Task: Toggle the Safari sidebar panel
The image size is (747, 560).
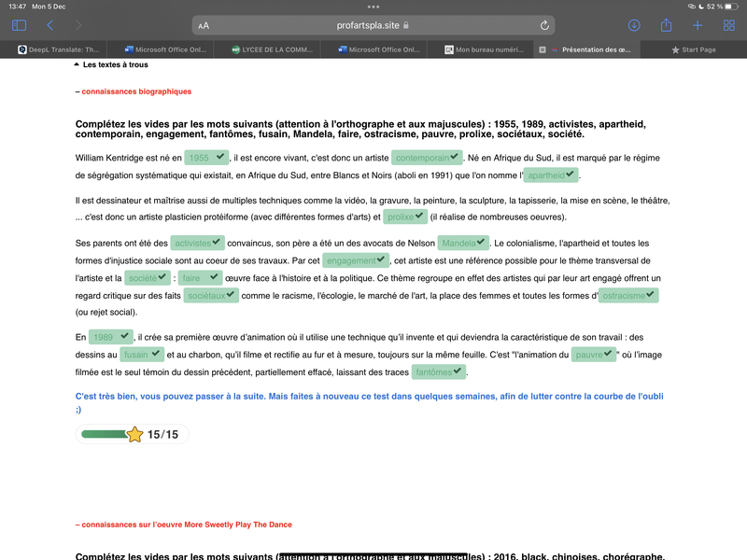Action: (19, 25)
